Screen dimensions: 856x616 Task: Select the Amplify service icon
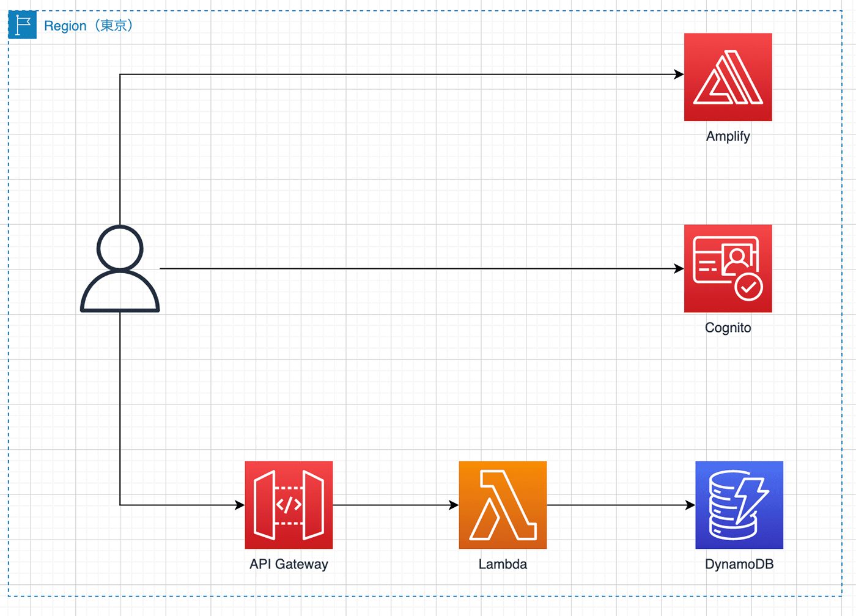tap(728, 77)
